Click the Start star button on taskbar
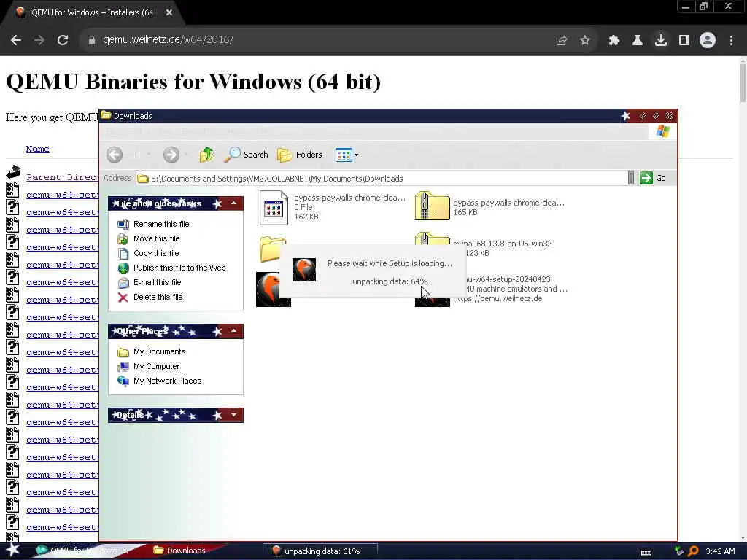 pyautogui.click(x=13, y=551)
